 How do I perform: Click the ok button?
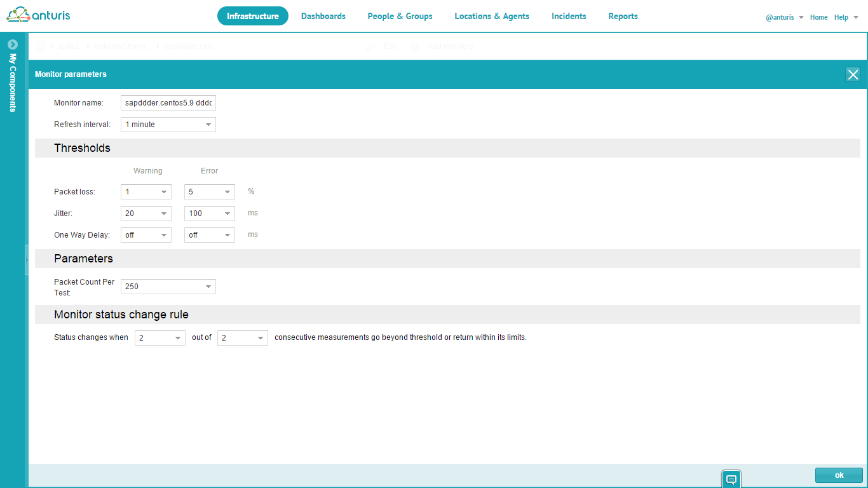pos(839,475)
